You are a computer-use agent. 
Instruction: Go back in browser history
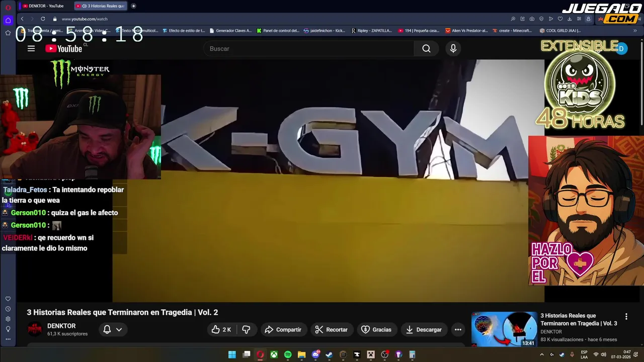(22, 19)
